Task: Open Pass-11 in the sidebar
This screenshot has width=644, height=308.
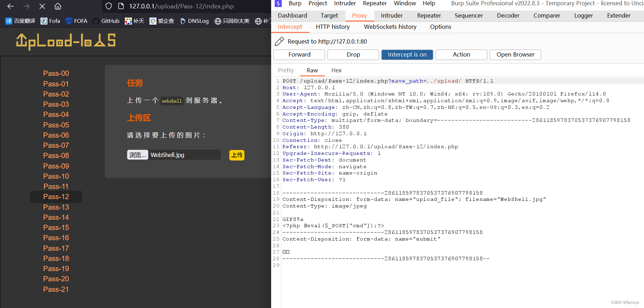Action: 56,186
